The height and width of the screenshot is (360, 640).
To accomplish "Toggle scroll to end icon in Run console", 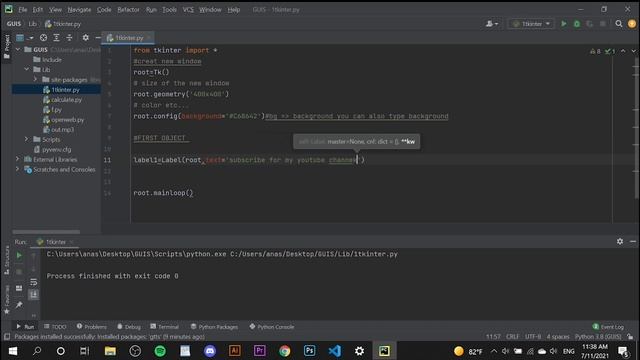I will point(33,294).
